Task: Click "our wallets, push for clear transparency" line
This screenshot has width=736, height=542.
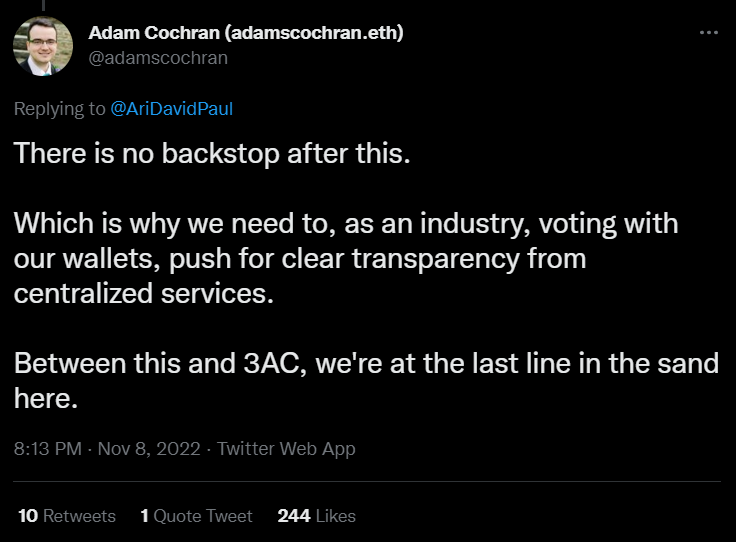Action: pos(299,258)
